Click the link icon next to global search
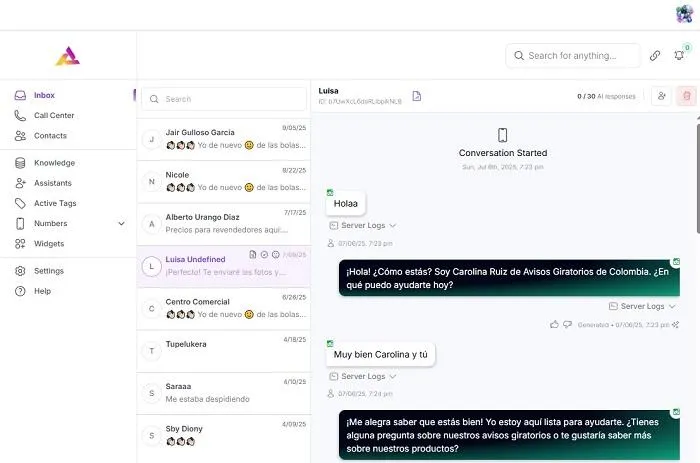The height and width of the screenshot is (463, 700). pos(655,55)
